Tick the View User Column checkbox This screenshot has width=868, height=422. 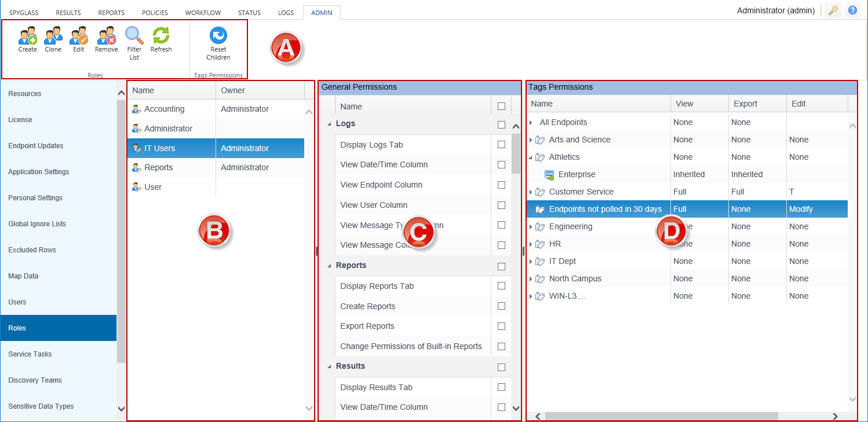pos(501,205)
